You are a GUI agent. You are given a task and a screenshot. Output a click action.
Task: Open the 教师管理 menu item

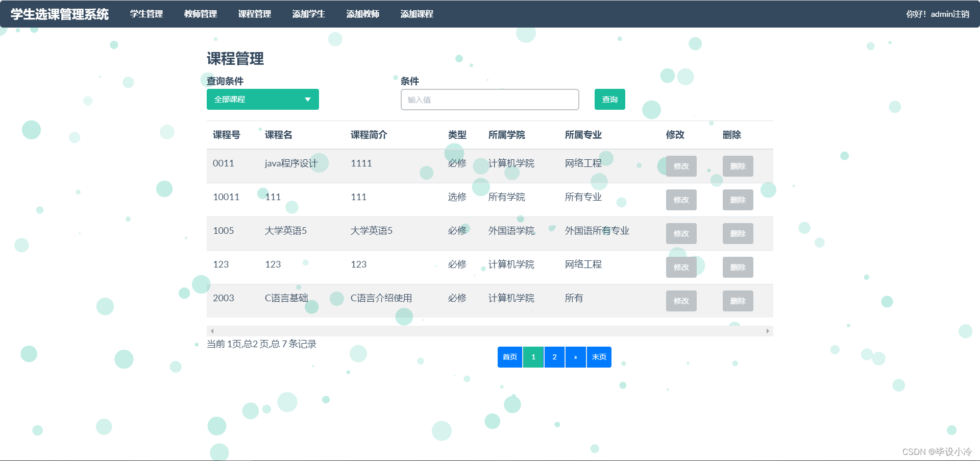click(200, 14)
